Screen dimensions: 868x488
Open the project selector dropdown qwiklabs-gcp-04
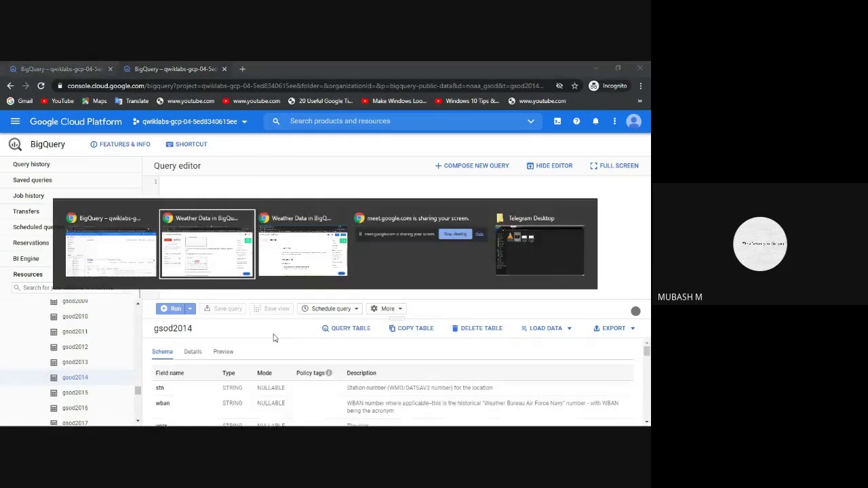[190, 121]
